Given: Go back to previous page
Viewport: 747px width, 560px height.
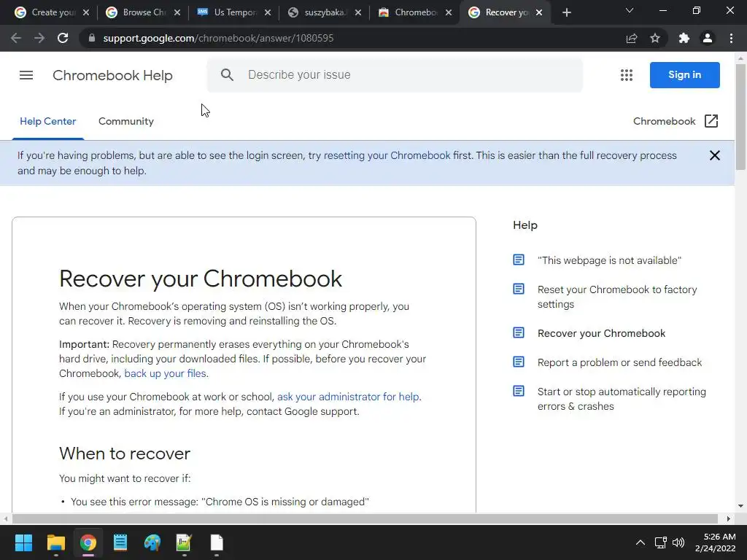Looking at the screenshot, I should [16, 38].
